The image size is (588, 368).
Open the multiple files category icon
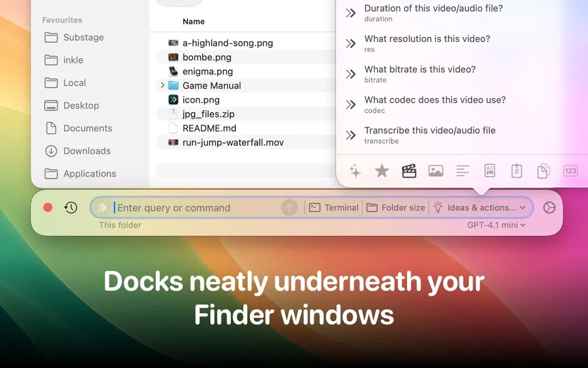click(x=544, y=171)
